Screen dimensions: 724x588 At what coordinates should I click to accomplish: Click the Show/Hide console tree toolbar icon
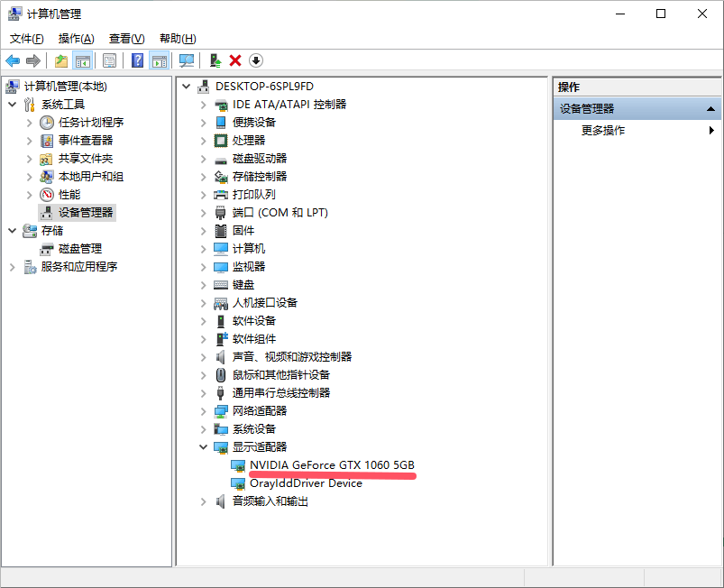click(83, 60)
